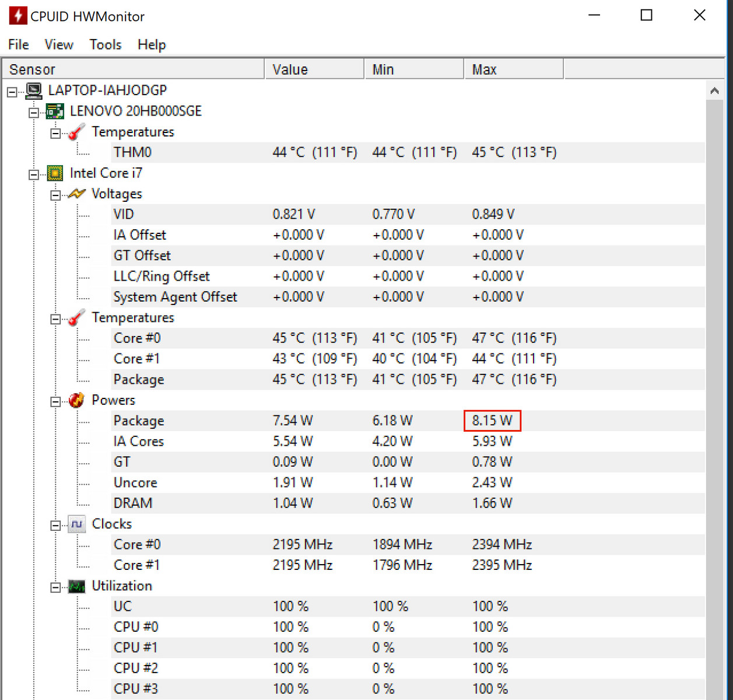Select the THM0 temperature row
Screen dimensions: 733x700
coord(408,152)
